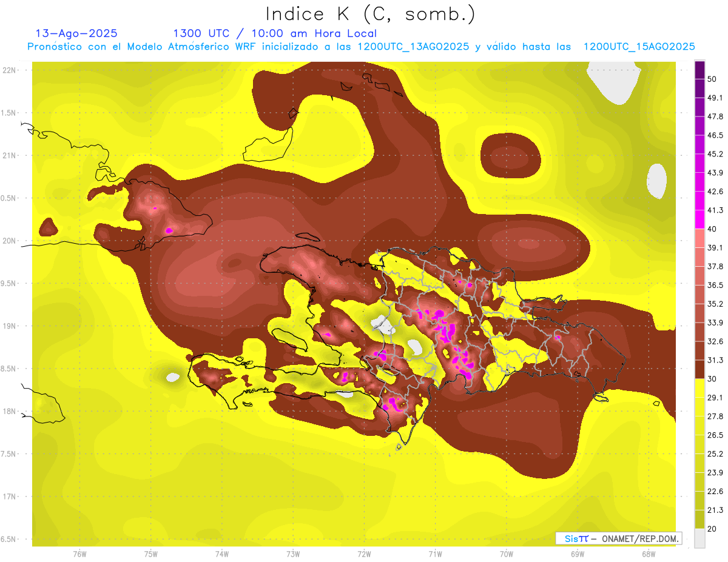
Task: Click legend value "49.1"
Action: (715, 98)
